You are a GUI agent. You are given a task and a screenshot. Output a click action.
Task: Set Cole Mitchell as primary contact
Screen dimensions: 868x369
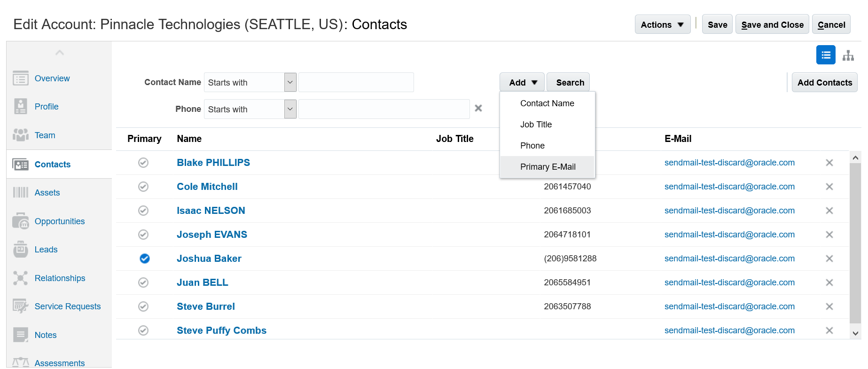click(143, 187)
